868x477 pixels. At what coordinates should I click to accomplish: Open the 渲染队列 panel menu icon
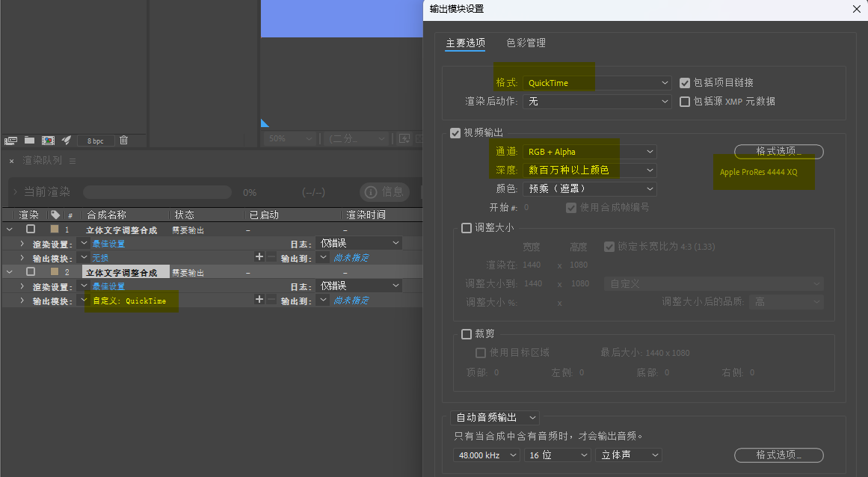[x=73, y=161]
